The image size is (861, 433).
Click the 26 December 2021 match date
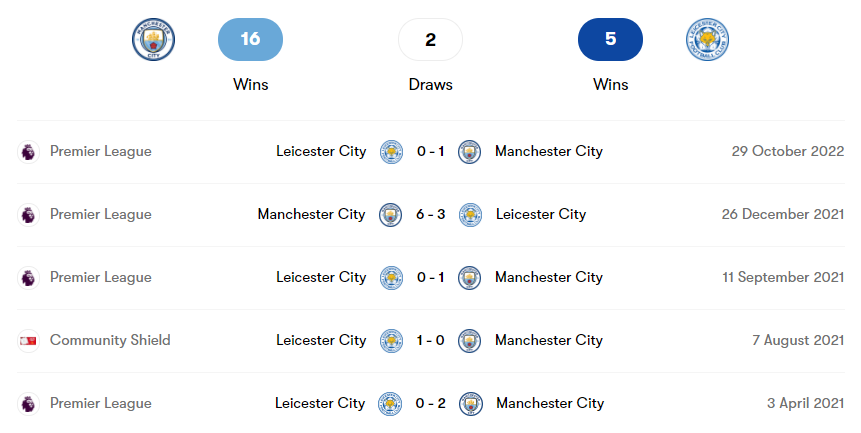[x=782, y=214]
